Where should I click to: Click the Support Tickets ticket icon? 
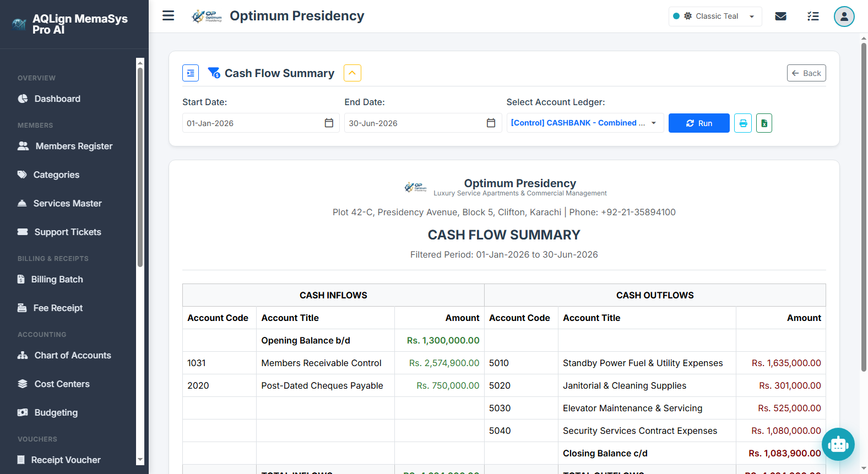coord(23,232)
